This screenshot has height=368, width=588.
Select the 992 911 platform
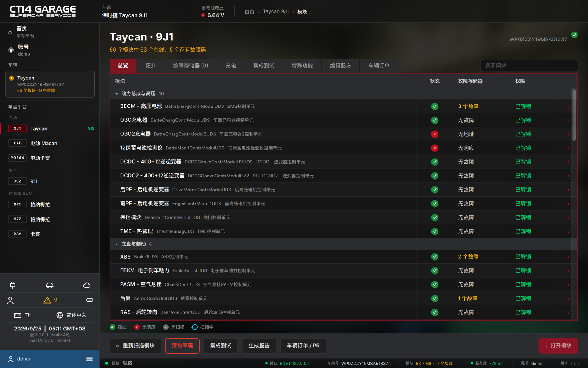click(x=50, y=181)
